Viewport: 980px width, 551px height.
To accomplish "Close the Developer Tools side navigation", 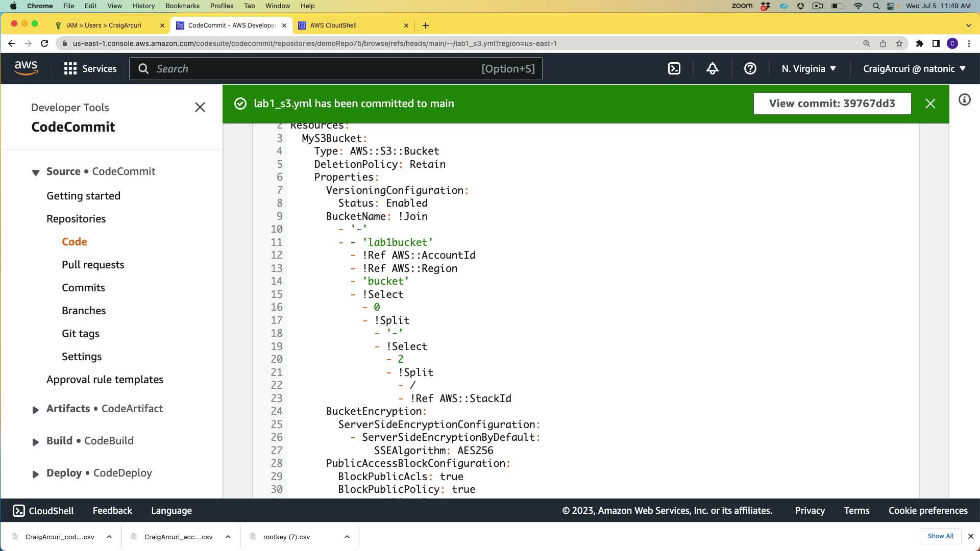I will coord(200,107).
